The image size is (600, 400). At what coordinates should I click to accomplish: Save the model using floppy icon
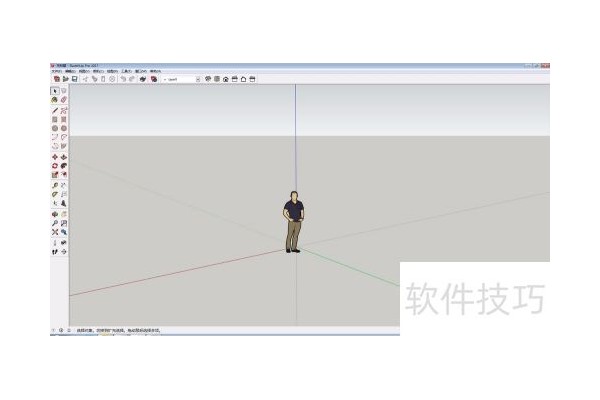[x=75, y=79]
